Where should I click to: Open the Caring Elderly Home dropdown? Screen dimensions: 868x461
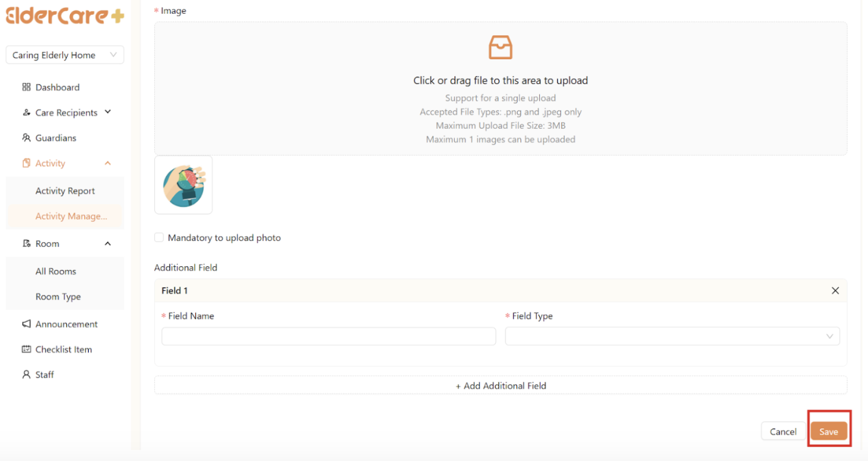coord(65,55)
